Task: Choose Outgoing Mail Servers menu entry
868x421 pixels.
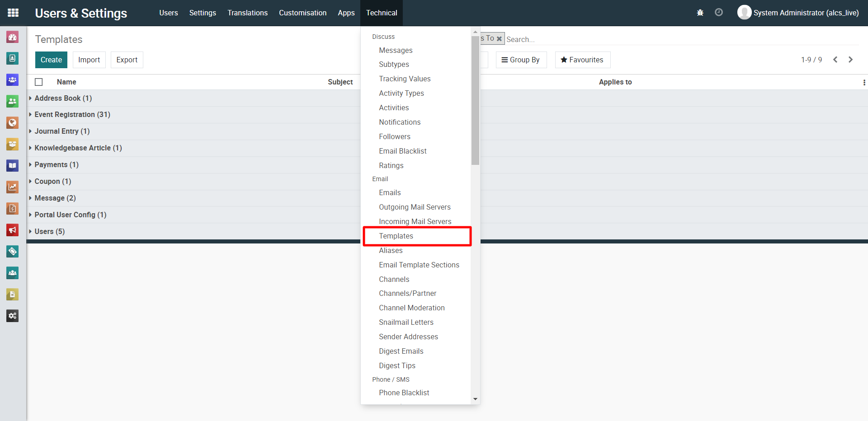Action: 415,207
